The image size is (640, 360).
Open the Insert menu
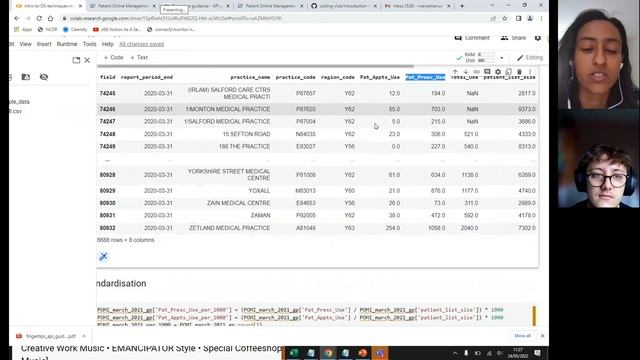click(44, 44)
